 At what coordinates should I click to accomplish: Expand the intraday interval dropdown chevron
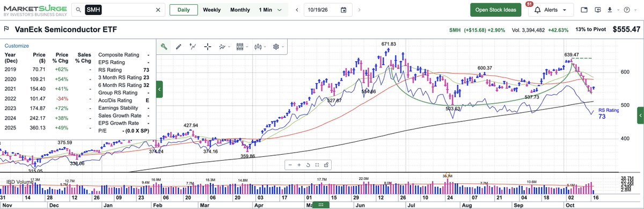[280, 10]
